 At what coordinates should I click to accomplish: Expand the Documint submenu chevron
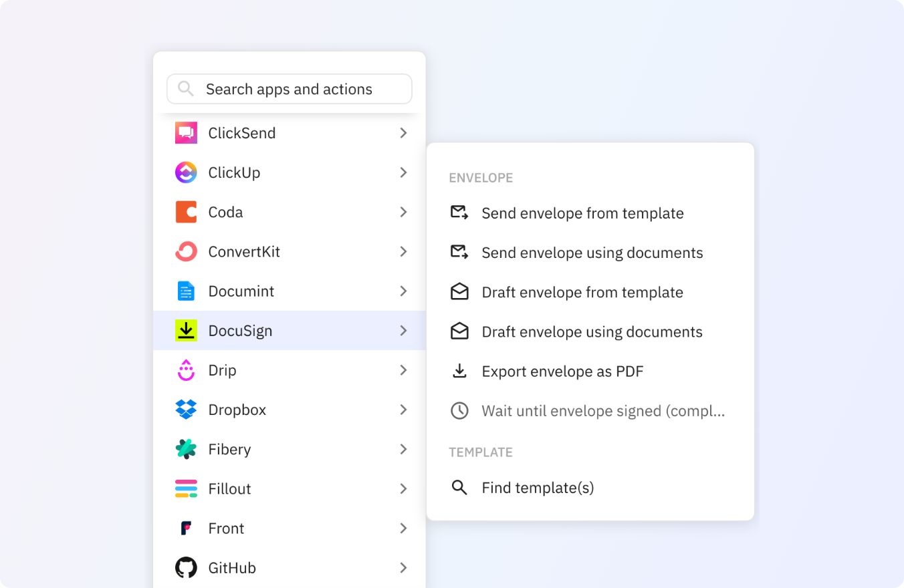click(403, 291)
